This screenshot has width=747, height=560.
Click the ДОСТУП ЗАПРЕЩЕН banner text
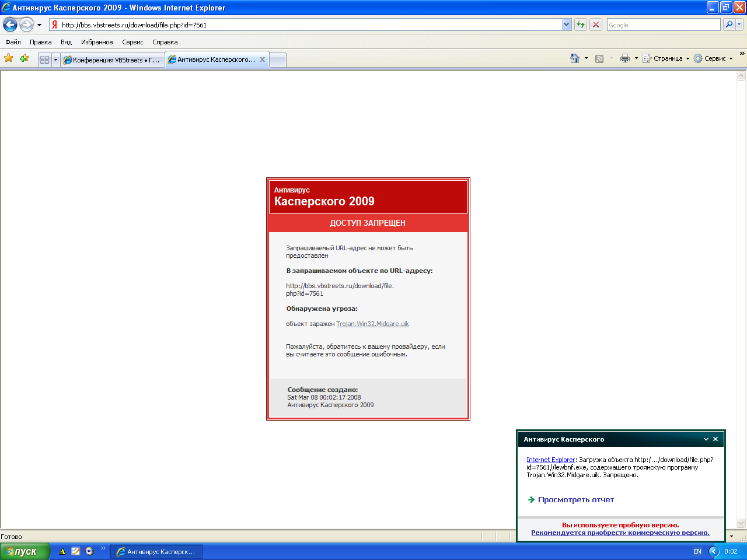(x=368, y=223)
